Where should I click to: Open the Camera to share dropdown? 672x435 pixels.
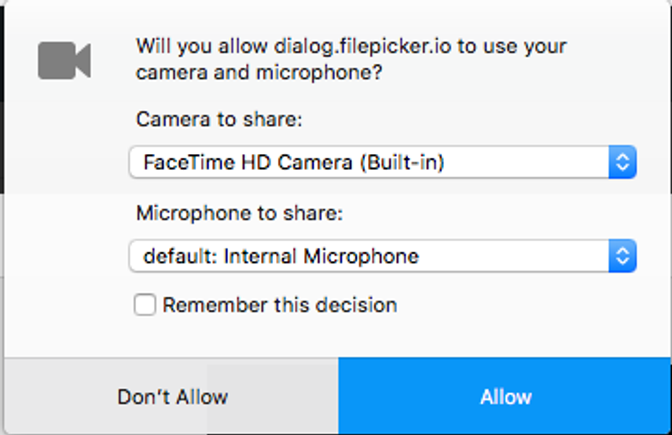[x=370, y=161]
